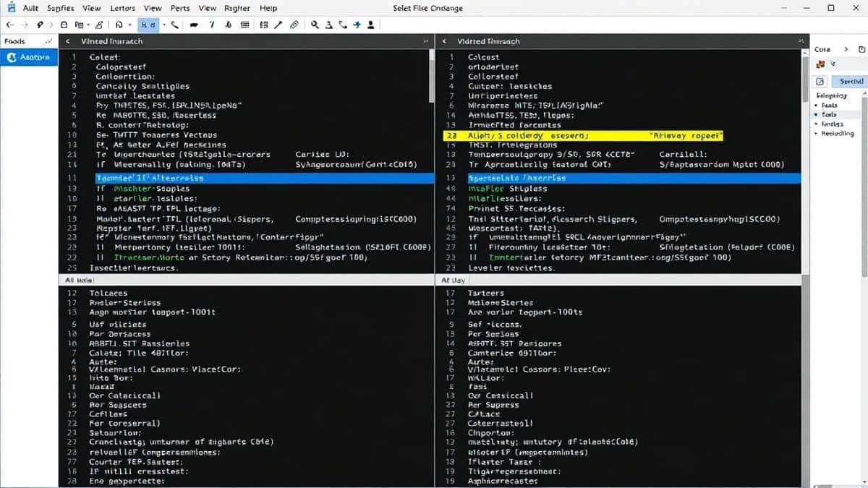
Task: Open the Sapfies menu
Action: point(60,8)
